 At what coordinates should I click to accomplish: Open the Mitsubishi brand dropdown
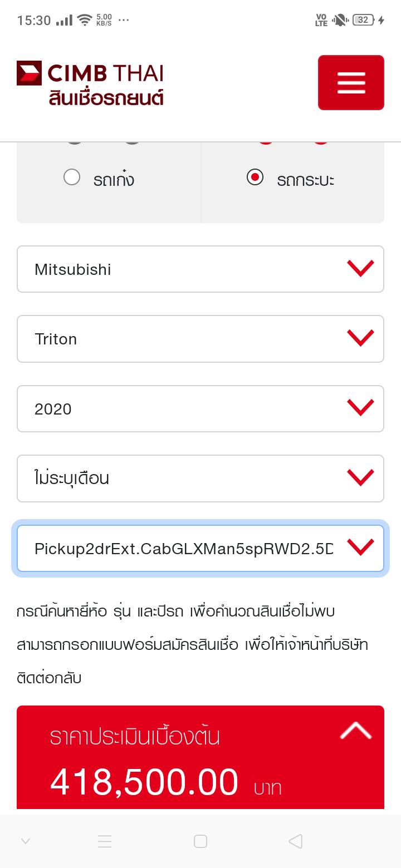click(x=200, y=269)
